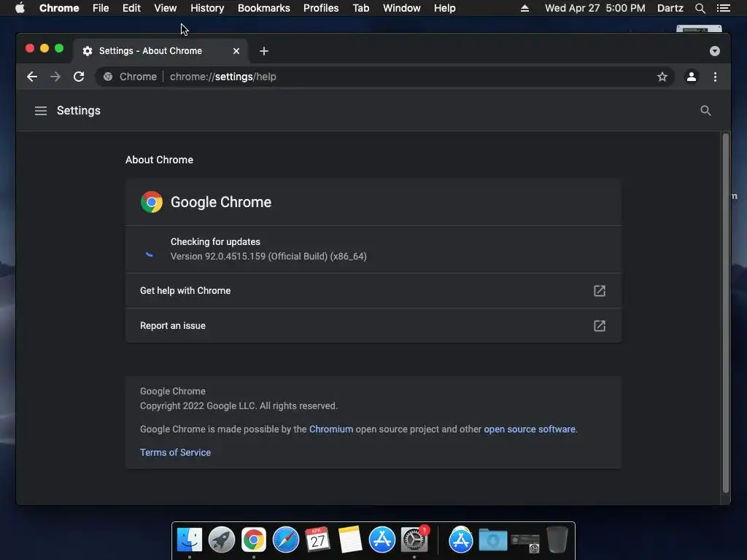Open the Trash in the Dock

[557, 540]
